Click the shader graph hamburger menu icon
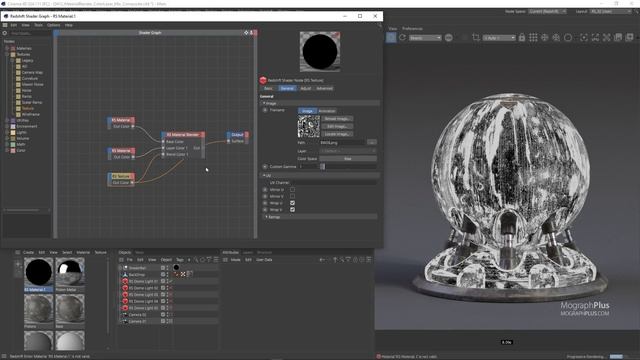This screenshot has height=360, width=640. pyautogui.click(x=5, y=25)
